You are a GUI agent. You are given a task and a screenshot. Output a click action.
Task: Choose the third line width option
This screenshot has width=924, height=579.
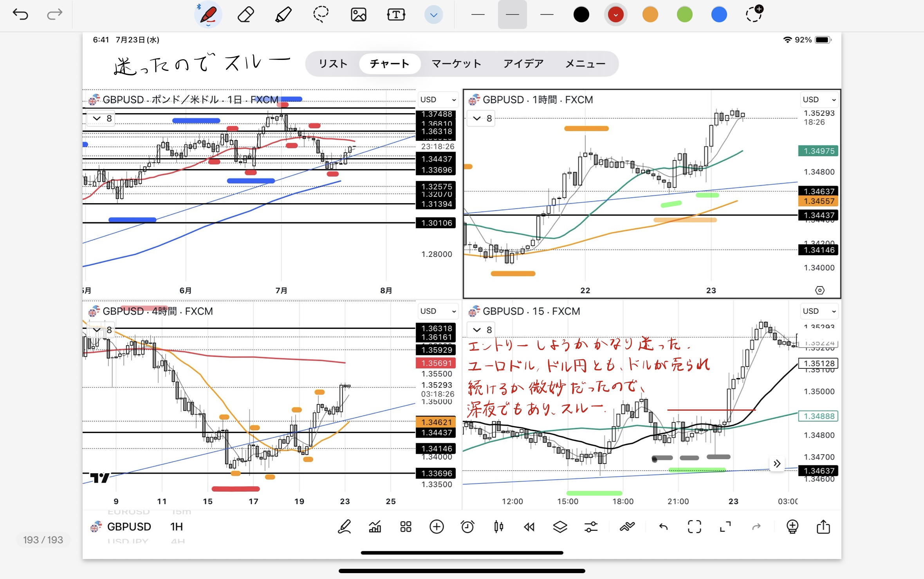547,15
